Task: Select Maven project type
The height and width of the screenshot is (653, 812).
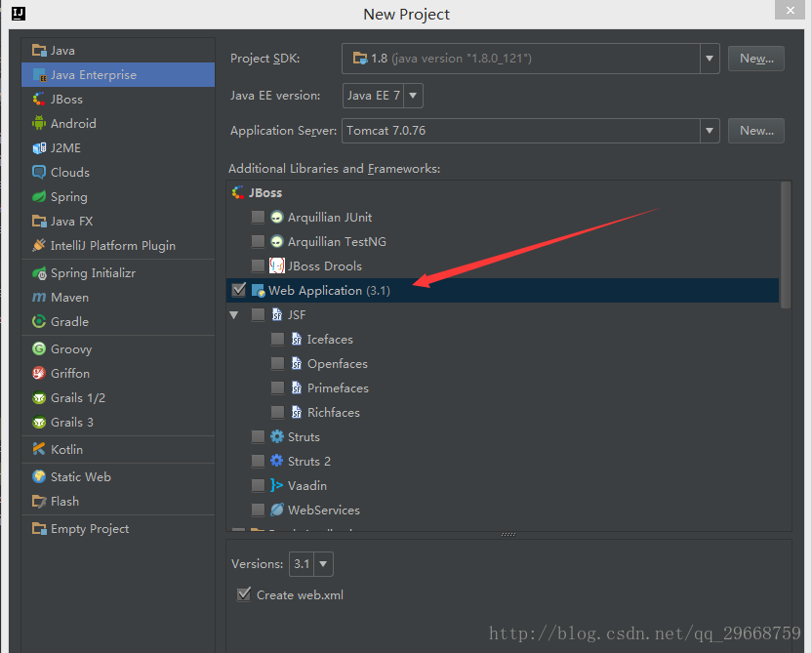Action: (x=118, y=298)
